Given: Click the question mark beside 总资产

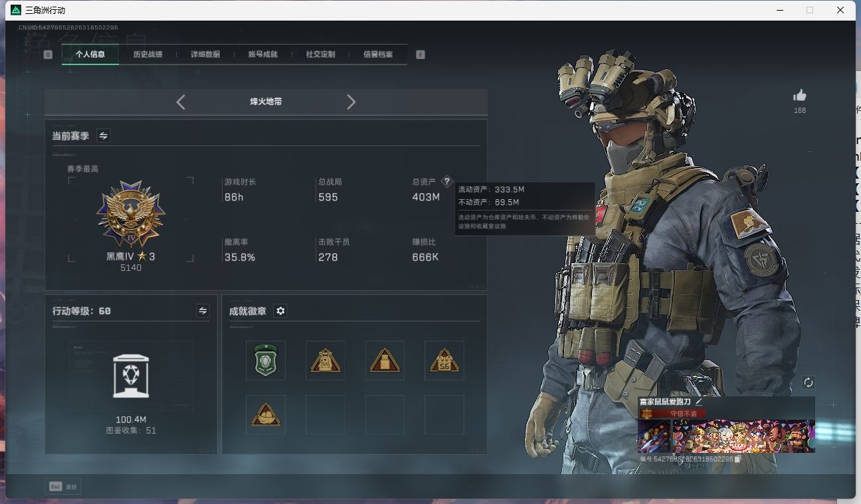Looking at the screenshot, I should point(446,181).
